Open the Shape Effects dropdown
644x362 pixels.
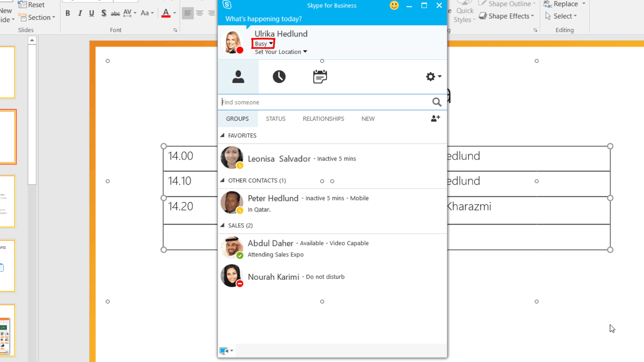[506, 16]
